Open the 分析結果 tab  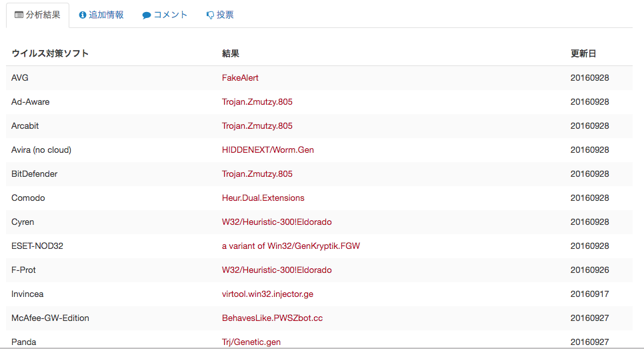[x=37, y=15]
